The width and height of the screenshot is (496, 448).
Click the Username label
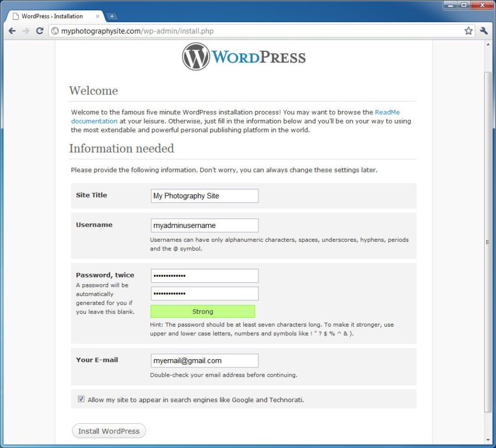pos(94,225)
